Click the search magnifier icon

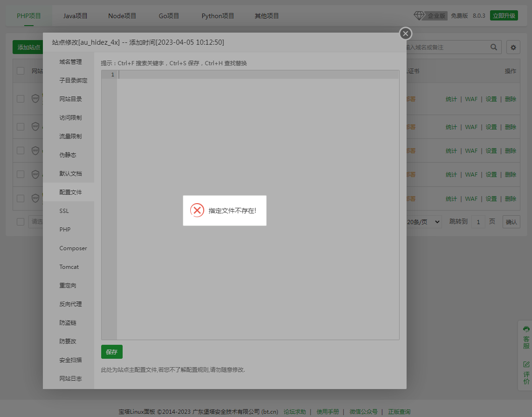(494, 47)
